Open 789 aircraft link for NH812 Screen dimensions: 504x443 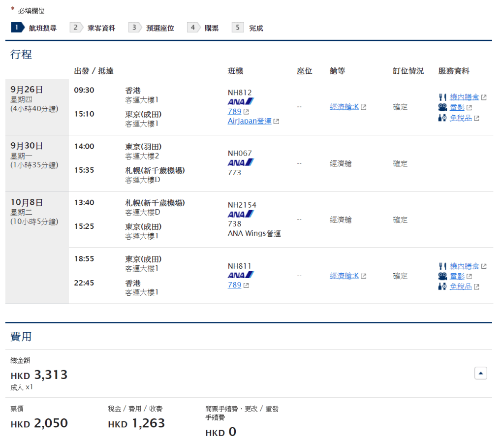coord(235,112)
